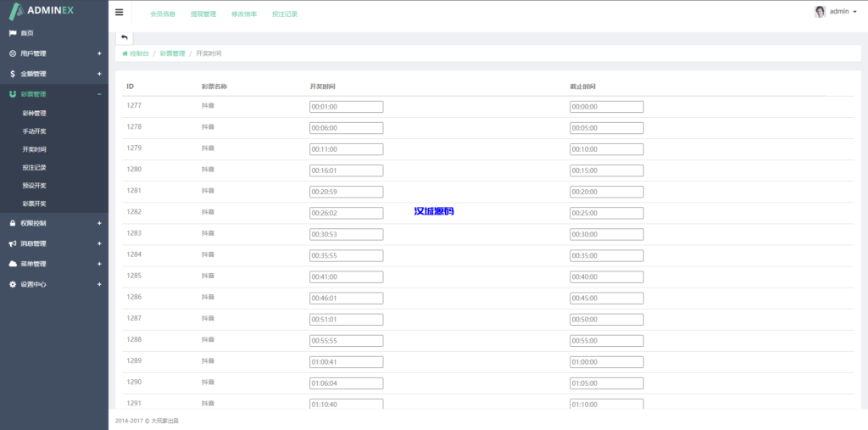Click the 彩票管理 breadcrumb link
Image resolution: width=868 pixels, height=430 pixels.
pyautogui.click(x=172, y=53)
